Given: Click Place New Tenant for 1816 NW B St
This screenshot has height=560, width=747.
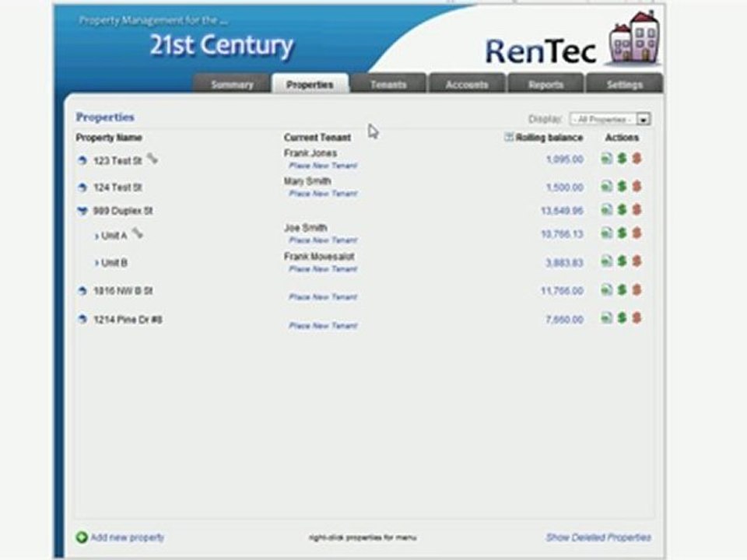Looking at the screenshot, I should point(323,297).
